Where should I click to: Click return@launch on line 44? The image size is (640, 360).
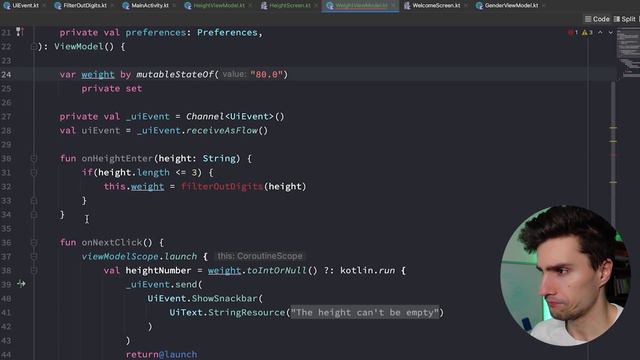(x=161, y=354)
